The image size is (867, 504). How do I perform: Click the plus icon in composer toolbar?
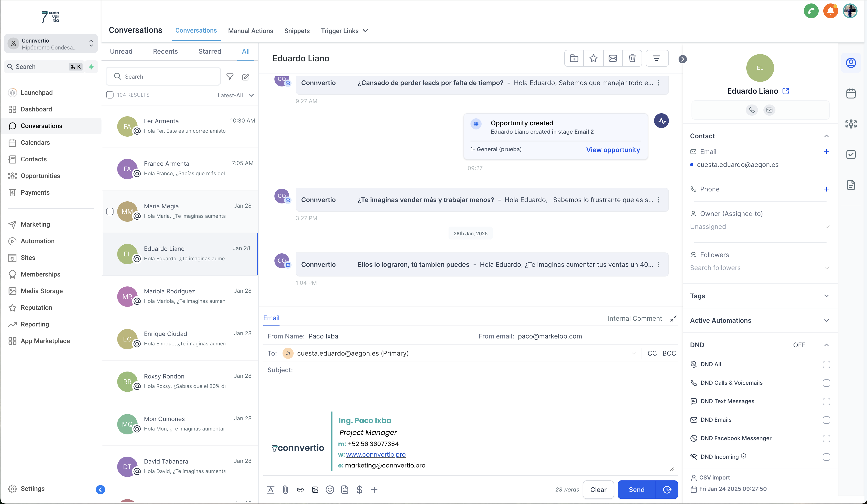click(x=374, y=490)
